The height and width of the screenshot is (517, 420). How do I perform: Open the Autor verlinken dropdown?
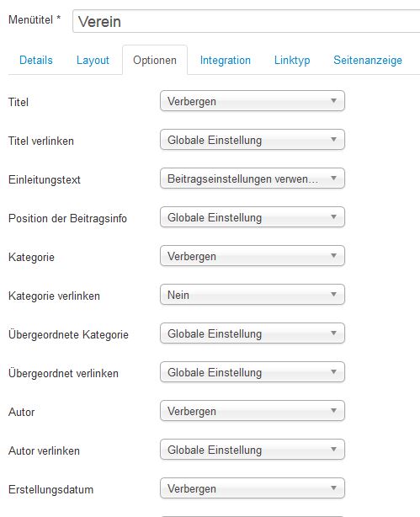point(253,450)
